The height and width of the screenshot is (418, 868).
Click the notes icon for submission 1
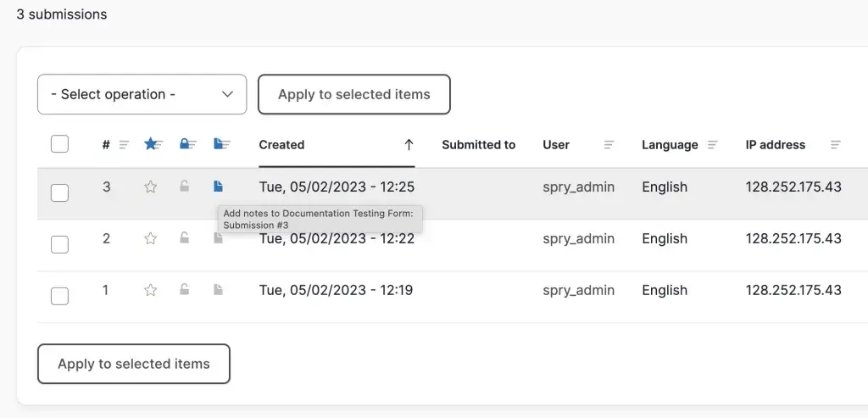[x=218, y=290]
